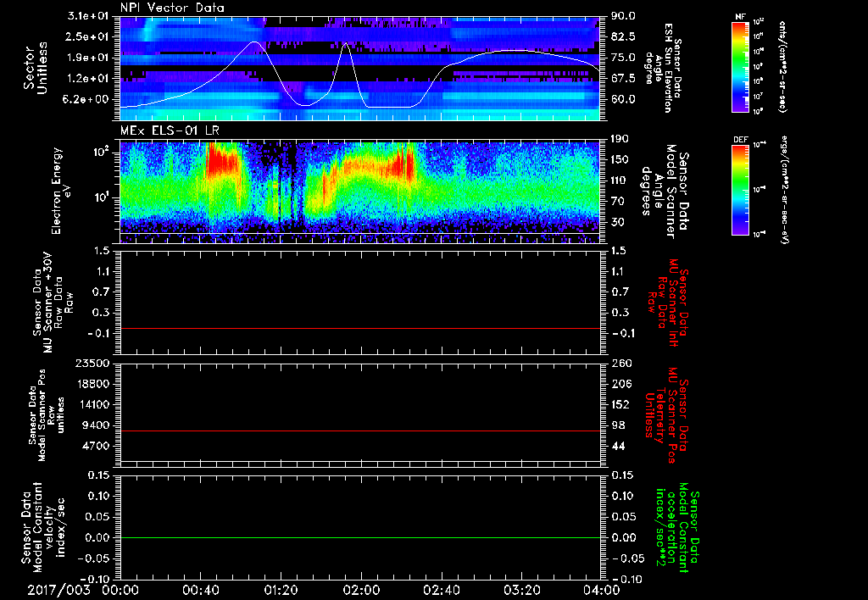Image resolution: width=868 pixels, height=600 pixels.
Task: Click the green constant velocity line
Action: [359, 537]
